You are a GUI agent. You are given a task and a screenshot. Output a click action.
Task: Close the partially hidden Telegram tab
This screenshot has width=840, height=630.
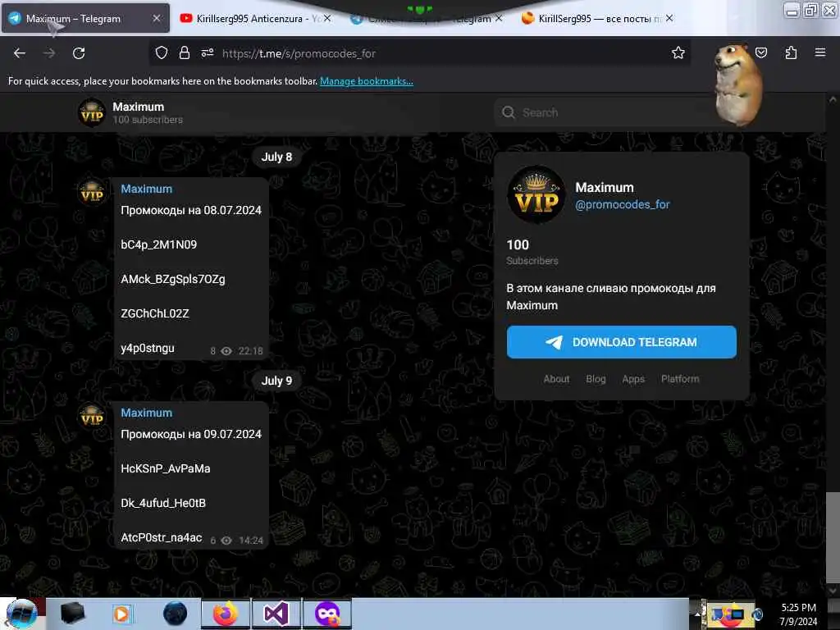click(x=499, y=18)
